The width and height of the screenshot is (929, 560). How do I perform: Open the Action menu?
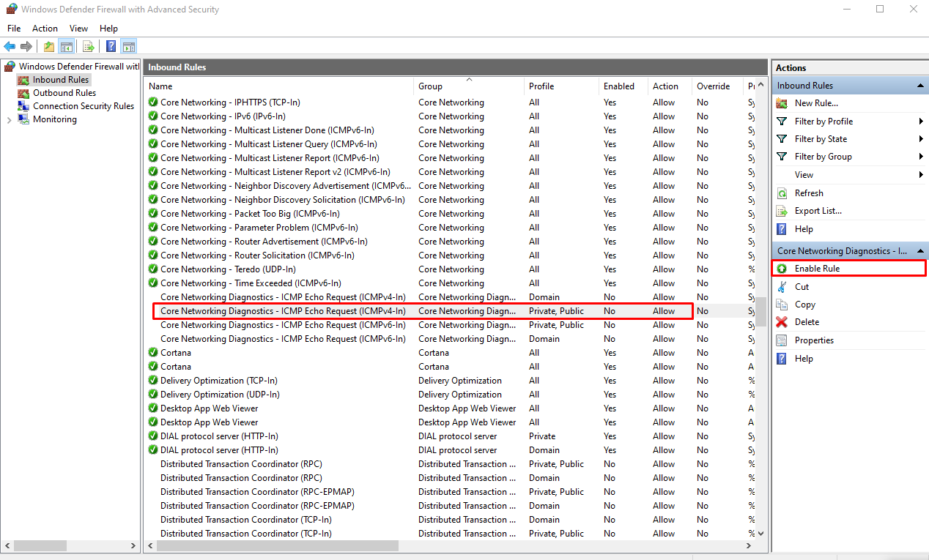point(45,29)
